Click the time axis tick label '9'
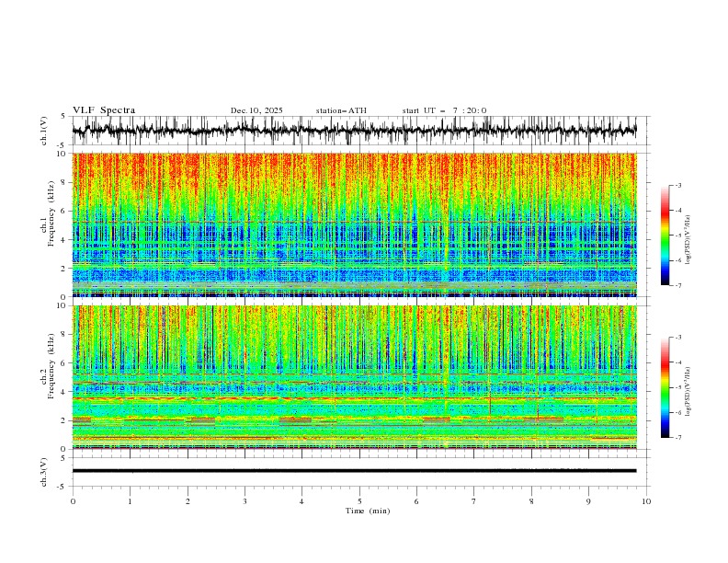The width and height of the screenshot is (728, 563). pyautogui.click(x=588, y=501)
